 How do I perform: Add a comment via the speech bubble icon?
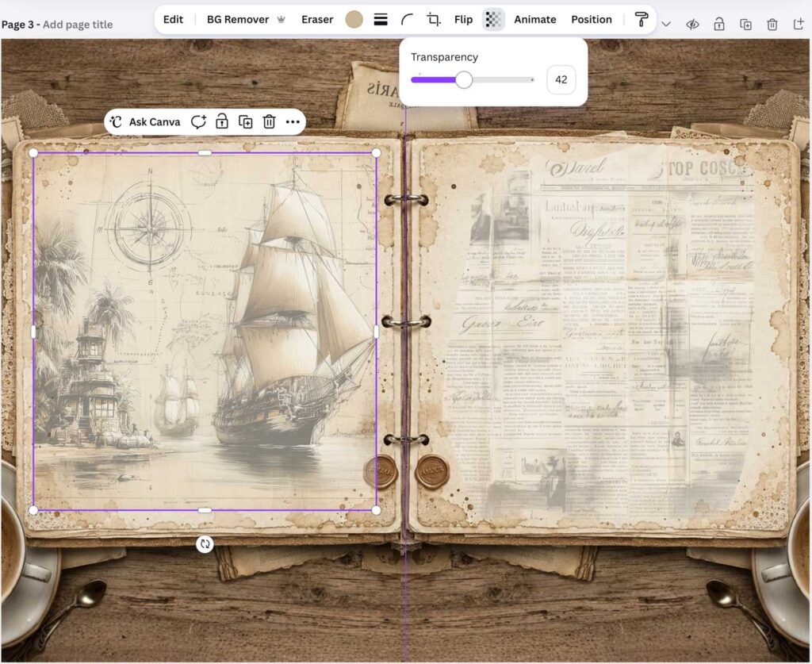point(198,122)
